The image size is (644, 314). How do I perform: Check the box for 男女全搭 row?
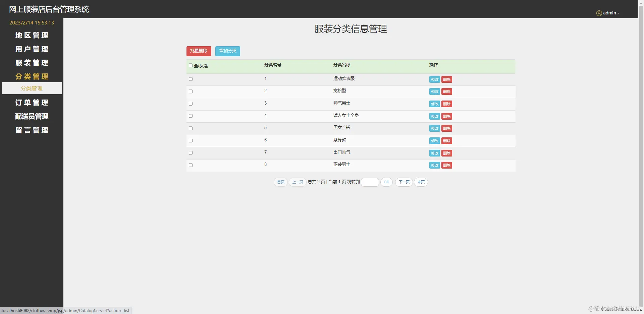coord(191,128)
